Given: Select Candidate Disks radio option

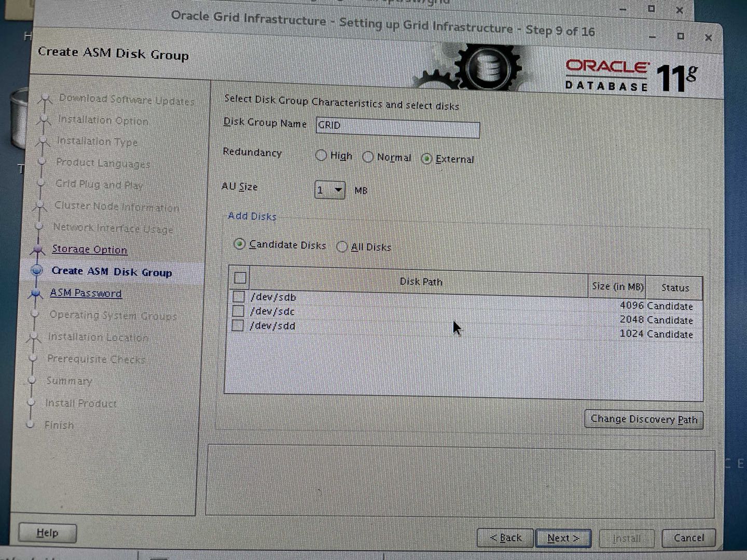Looking at the screenshot, I should click(x=239, y=244).
